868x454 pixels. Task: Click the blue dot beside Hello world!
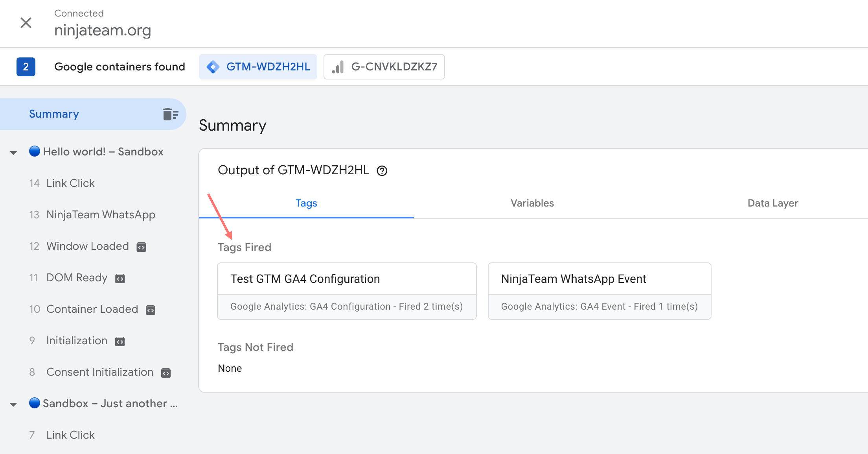(x=35, y=151)
